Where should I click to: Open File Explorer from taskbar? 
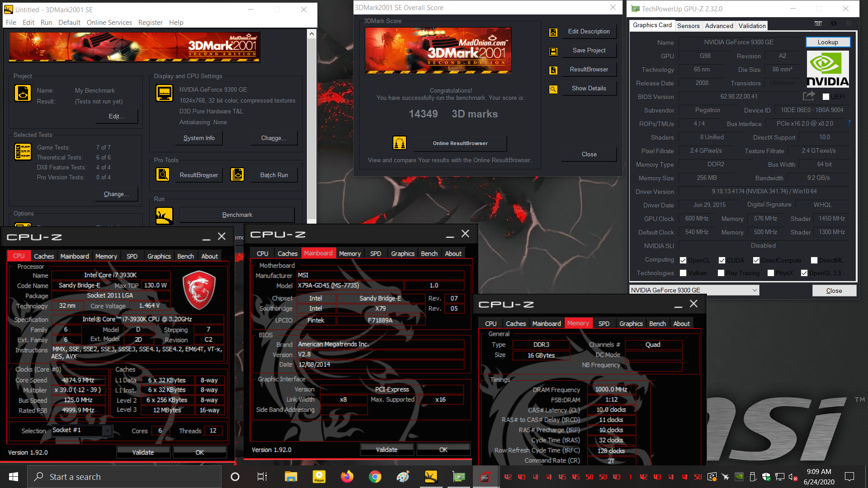291,477
